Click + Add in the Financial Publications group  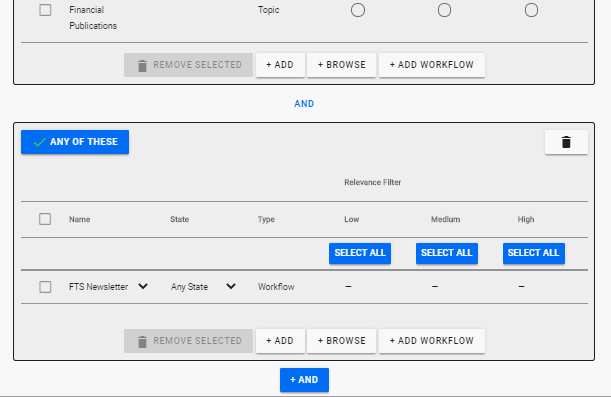(x=280, y=65)
